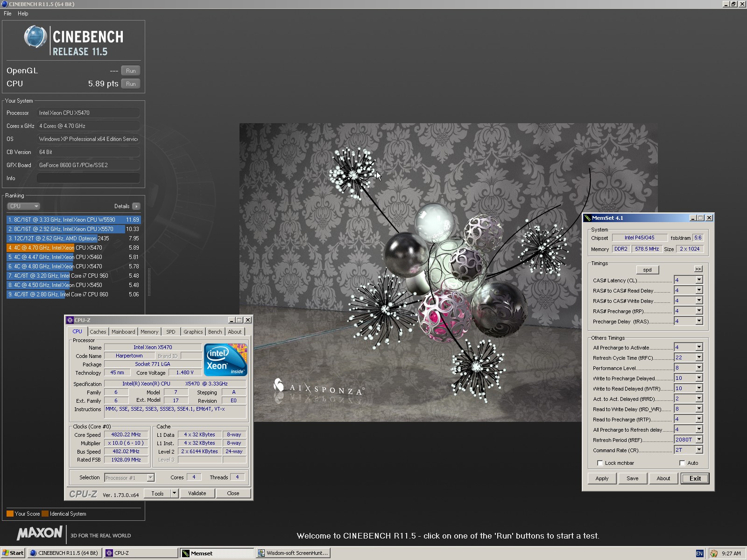The width and height of the screenshot is (747, 560).
Task: Click the spd button in MemSet
Action: tap(647, 270)
